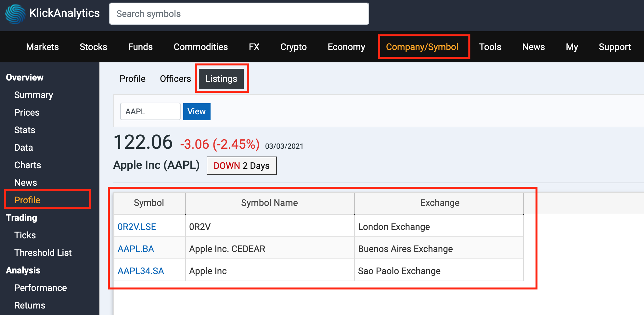This screenshot has height=315, width=644.
Task: Click the Symbol Name column header
Action: 269,203
